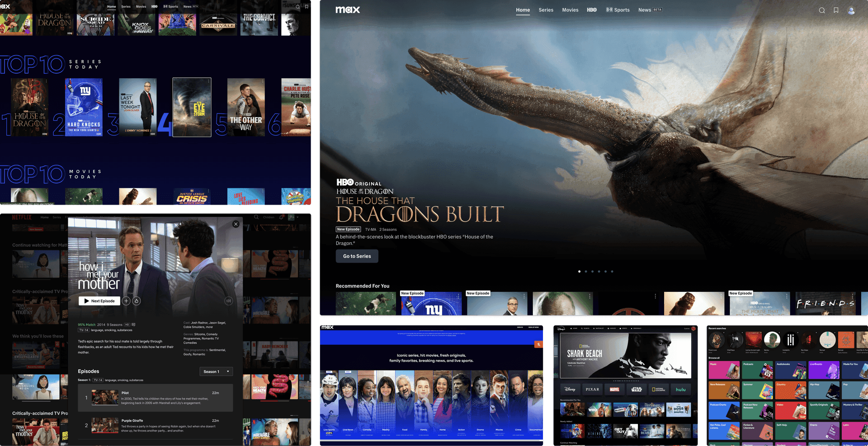868x446 pixels.
Task: Click the Netflix search magnifier icon
Action: click(256, 217)
